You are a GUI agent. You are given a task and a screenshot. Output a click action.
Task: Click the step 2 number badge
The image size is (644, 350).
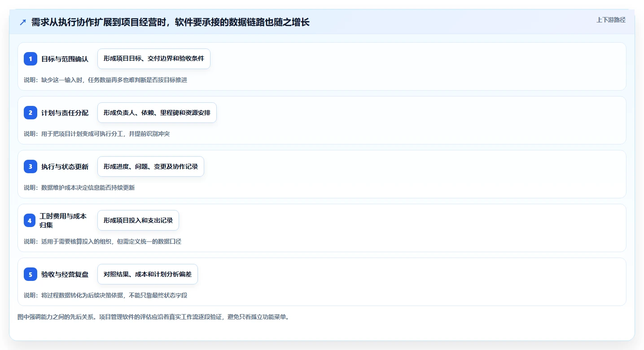31,113
